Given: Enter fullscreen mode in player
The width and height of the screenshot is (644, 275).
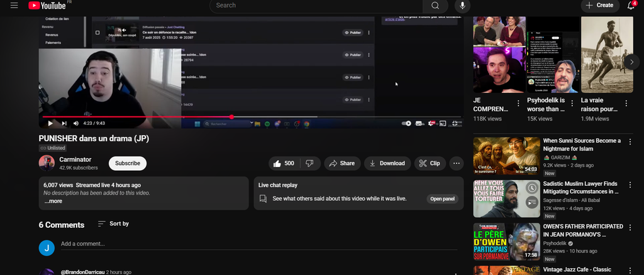Looking at the screenshot, I should coord(455,123).
